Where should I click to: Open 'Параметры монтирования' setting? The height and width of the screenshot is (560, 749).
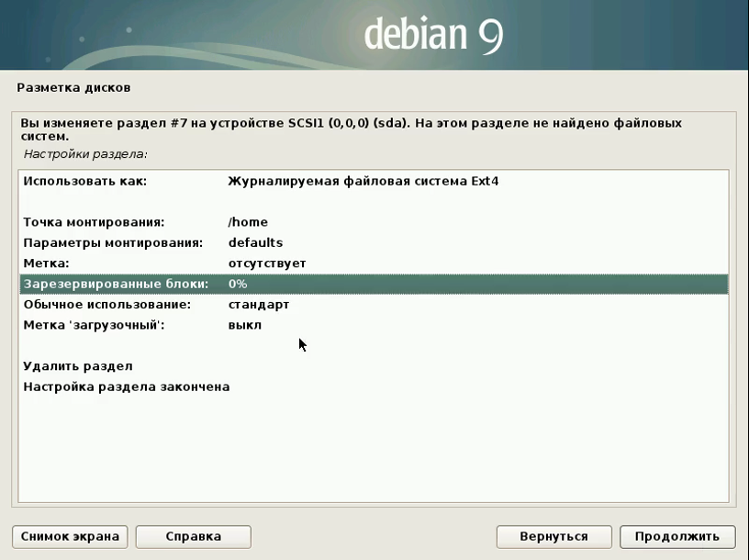pyautogui.click(x=112, y=242)
